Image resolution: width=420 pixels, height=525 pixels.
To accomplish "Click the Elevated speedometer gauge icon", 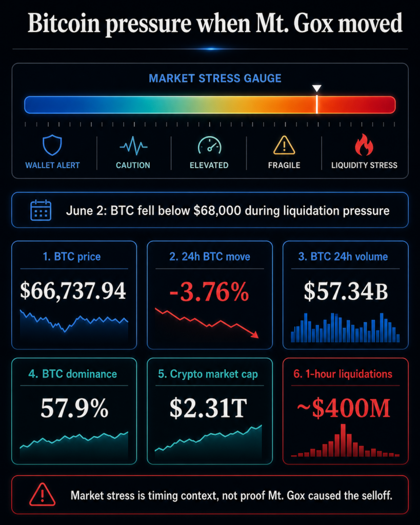I will tap(209, 145).
